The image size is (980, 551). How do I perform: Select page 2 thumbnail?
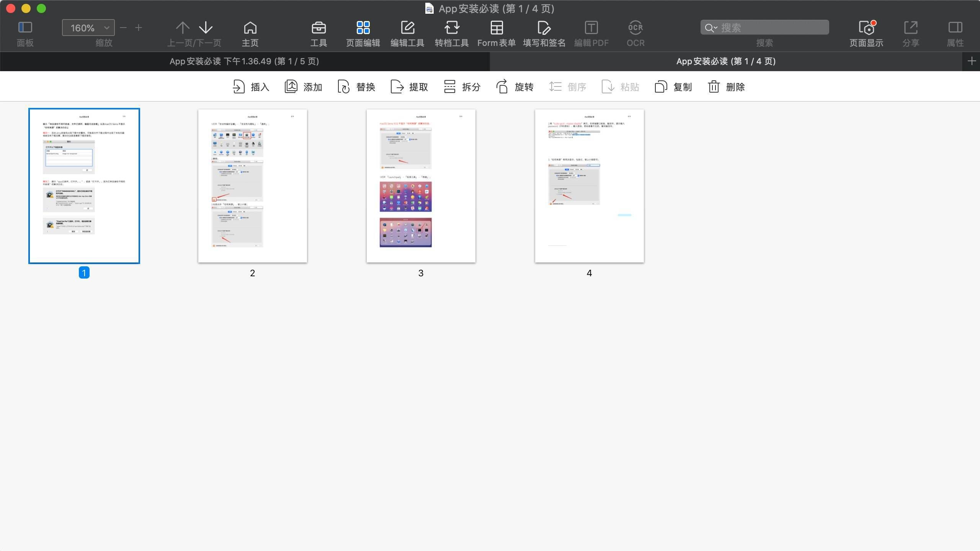coord(253,186)
